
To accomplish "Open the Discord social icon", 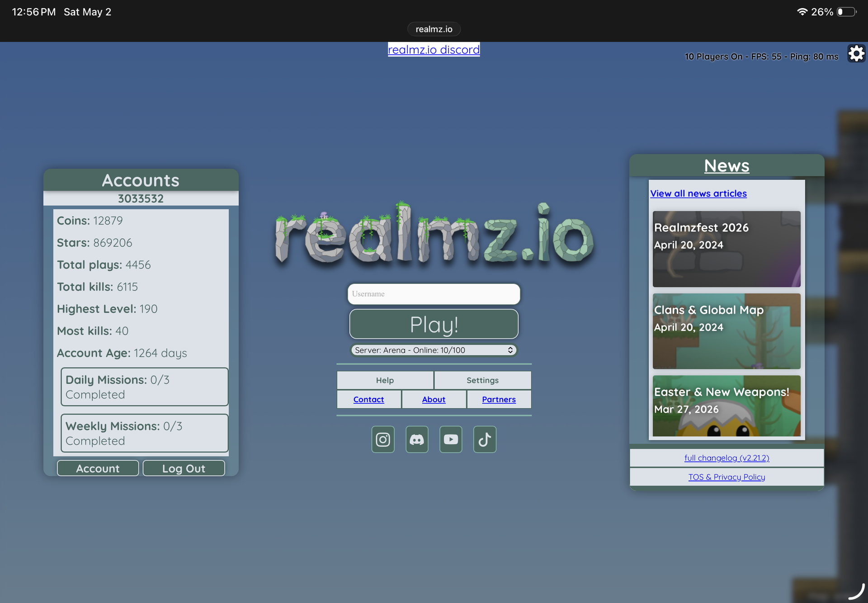I will coord(417,439).
